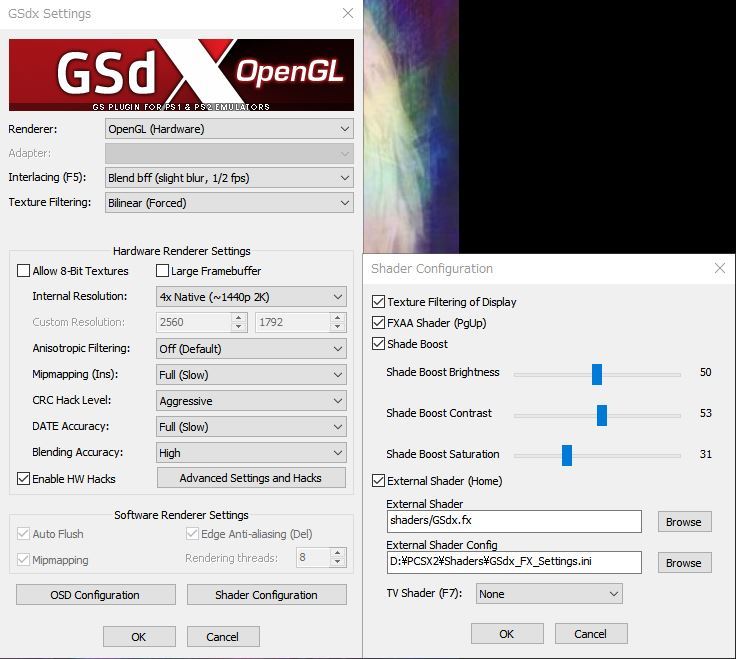Click the Shader Configuration button
The width and height of the screenshot is (736, 659).
pos(267,595)
